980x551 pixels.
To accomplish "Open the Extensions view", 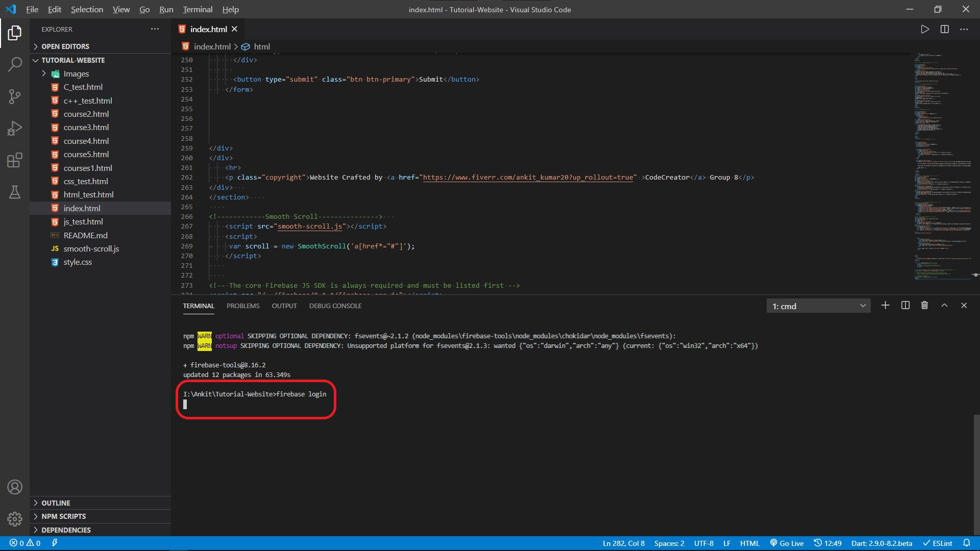I will point(15,160).
